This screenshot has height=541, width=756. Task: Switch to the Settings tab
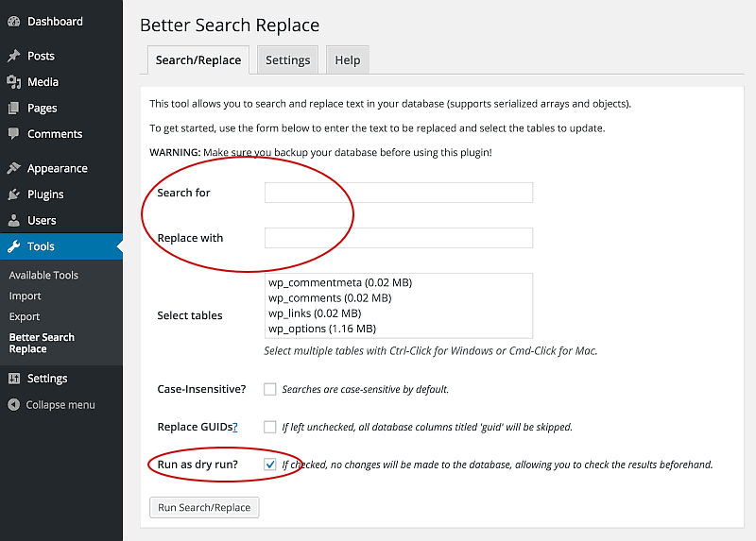pyautogui.click(x=287, y=60)
